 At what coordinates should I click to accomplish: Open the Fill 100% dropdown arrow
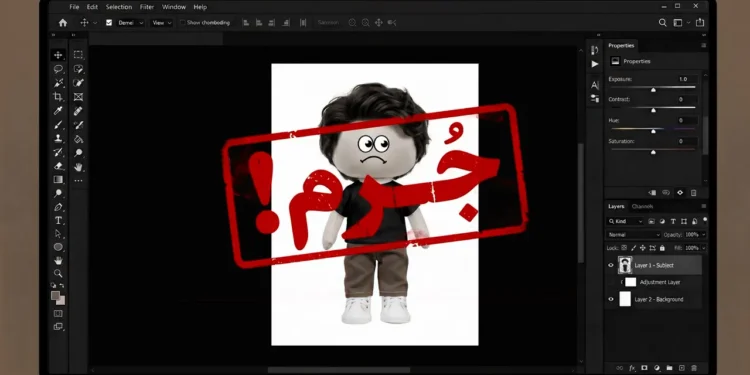pos(703,248)
